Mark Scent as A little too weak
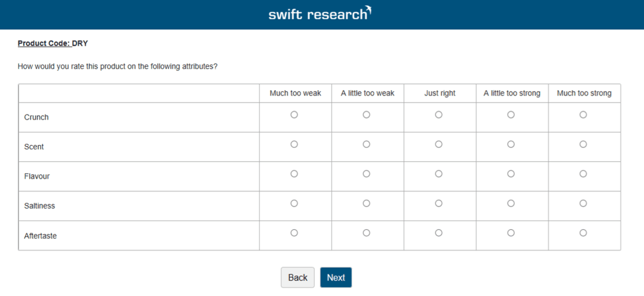Viewport: 644px width, 296px height. click(x=367, y=144)
